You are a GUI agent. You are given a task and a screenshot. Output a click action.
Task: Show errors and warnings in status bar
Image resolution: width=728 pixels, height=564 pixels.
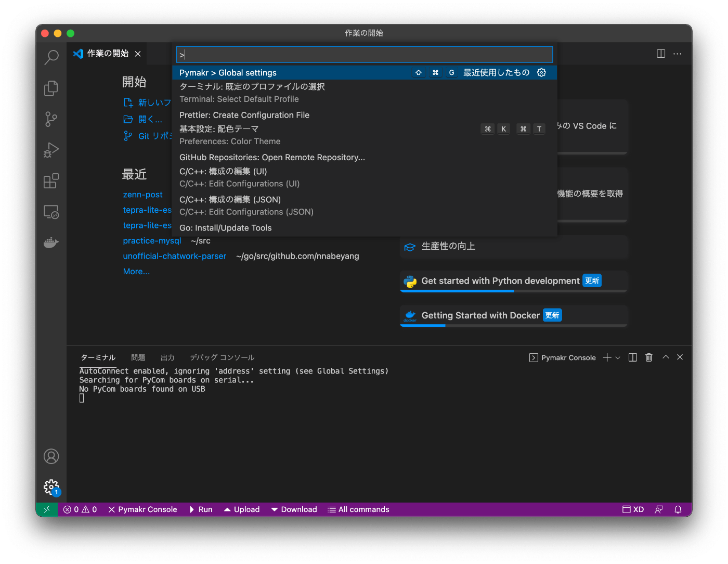pyautogui.click(x=80, y=509)
